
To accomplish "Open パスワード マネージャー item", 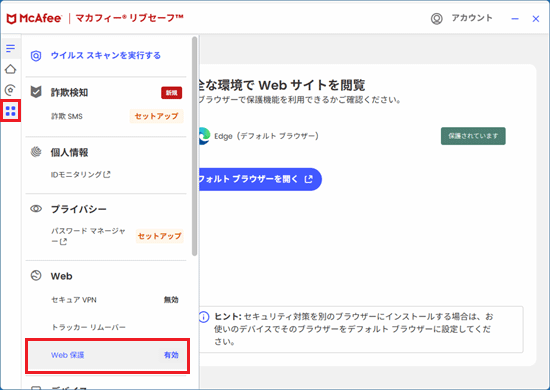I will [88, 236].
